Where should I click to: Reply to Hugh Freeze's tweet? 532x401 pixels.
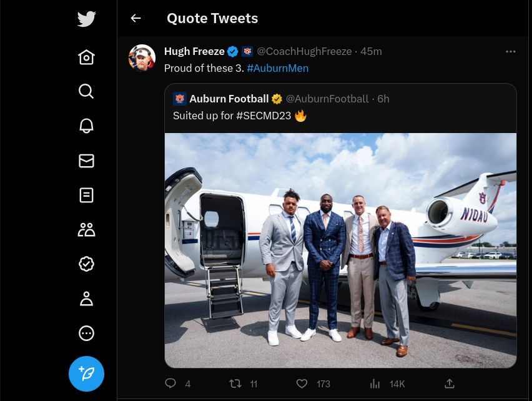(170, 384)
